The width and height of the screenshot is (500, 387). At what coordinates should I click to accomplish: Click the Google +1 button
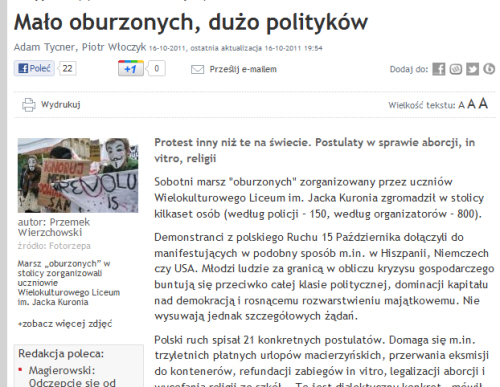coord(131,69)
